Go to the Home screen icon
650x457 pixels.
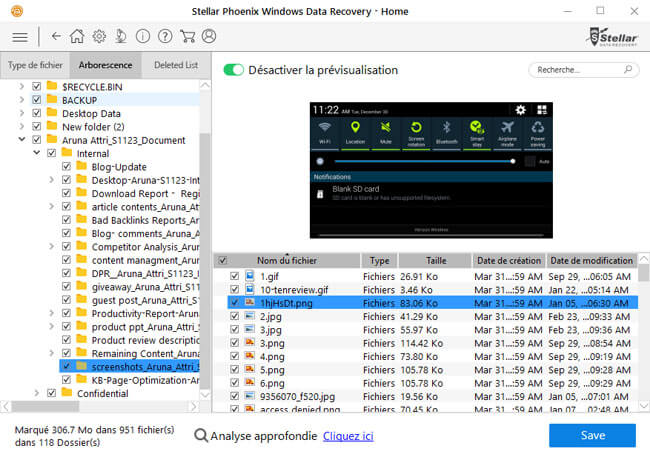click(x=77, y=37)
